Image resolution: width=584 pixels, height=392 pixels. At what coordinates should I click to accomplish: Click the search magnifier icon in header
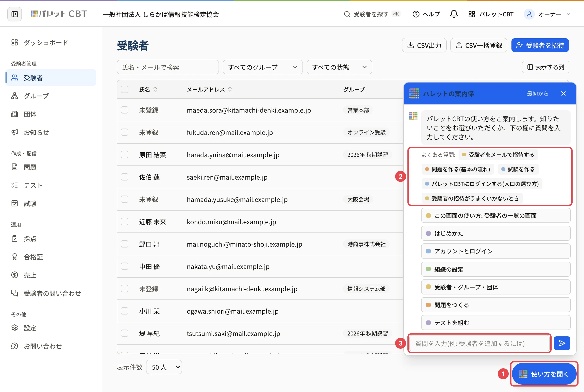point(347,14)
